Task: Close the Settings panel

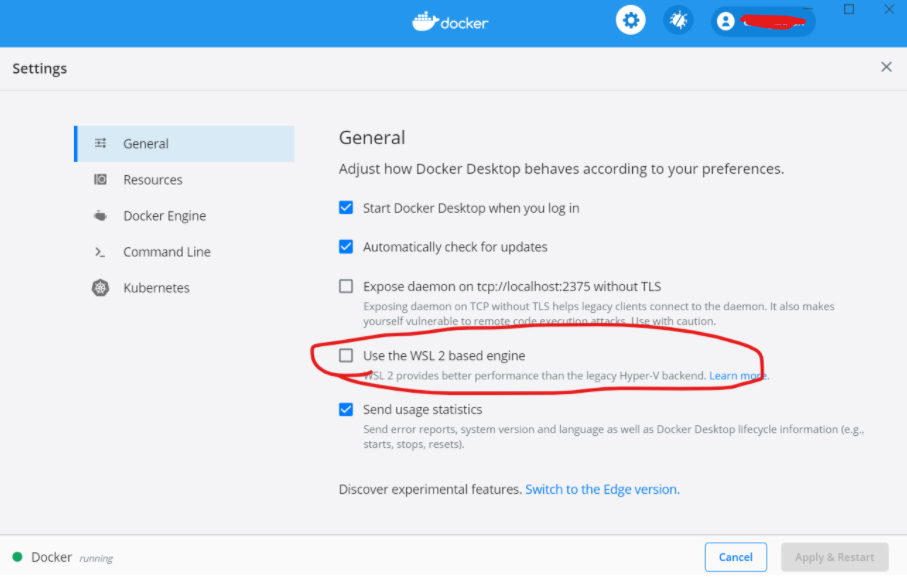Action: pos(886,67)
